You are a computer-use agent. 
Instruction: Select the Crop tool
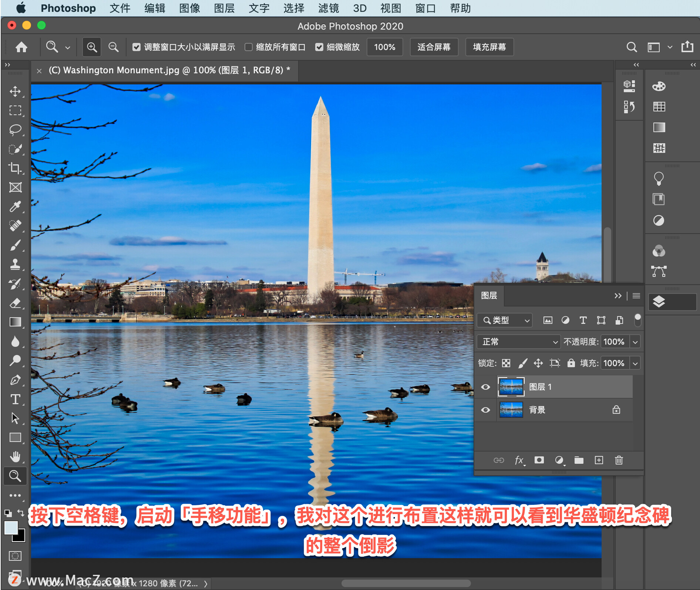tap(15, 168)
